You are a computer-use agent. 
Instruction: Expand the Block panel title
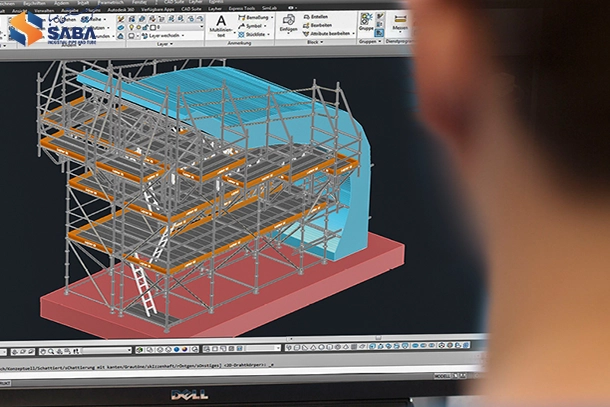pos(315,42)
